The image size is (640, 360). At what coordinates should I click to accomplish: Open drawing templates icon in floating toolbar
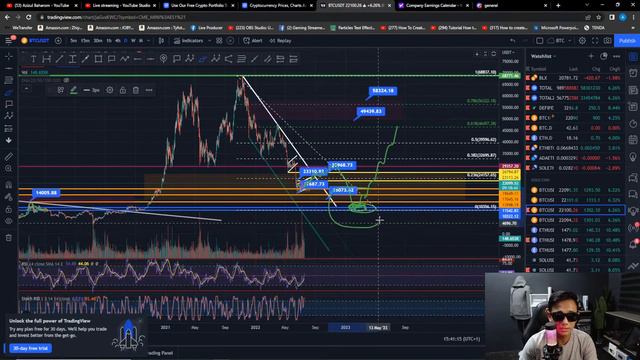click(x=60, y=90)
